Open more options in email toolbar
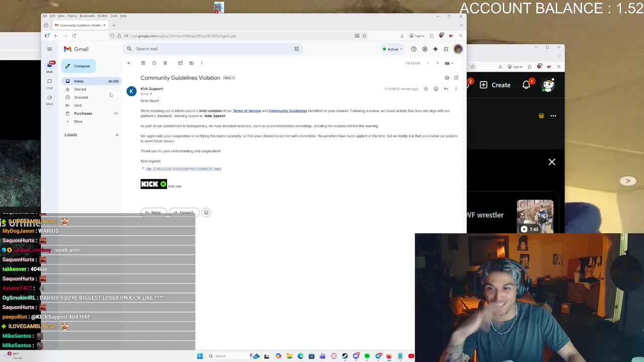644x362 pixels. pos(201,63)
